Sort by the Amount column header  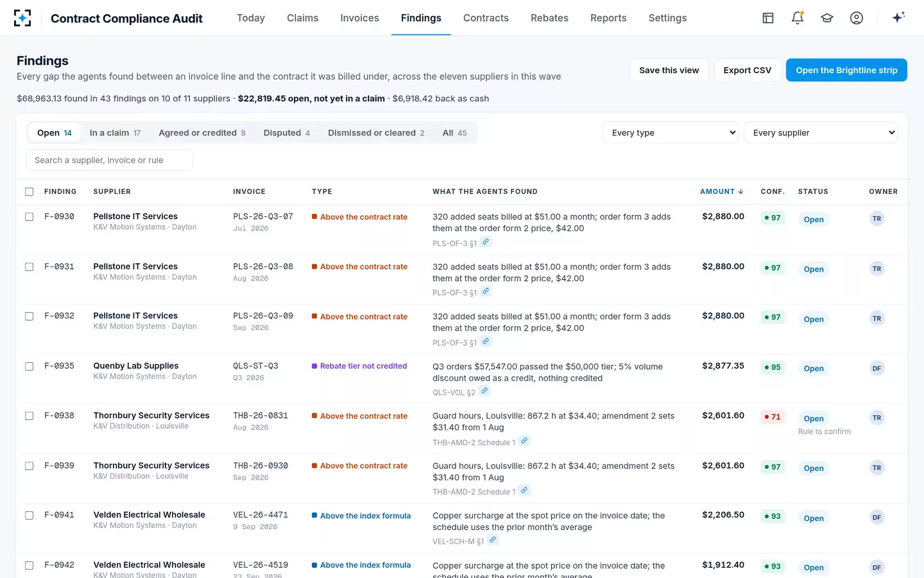[722, 191]
